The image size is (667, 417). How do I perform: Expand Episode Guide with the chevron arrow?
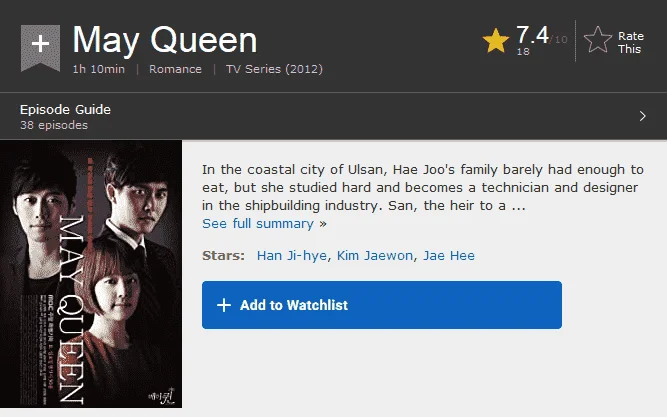pos(642,116)
